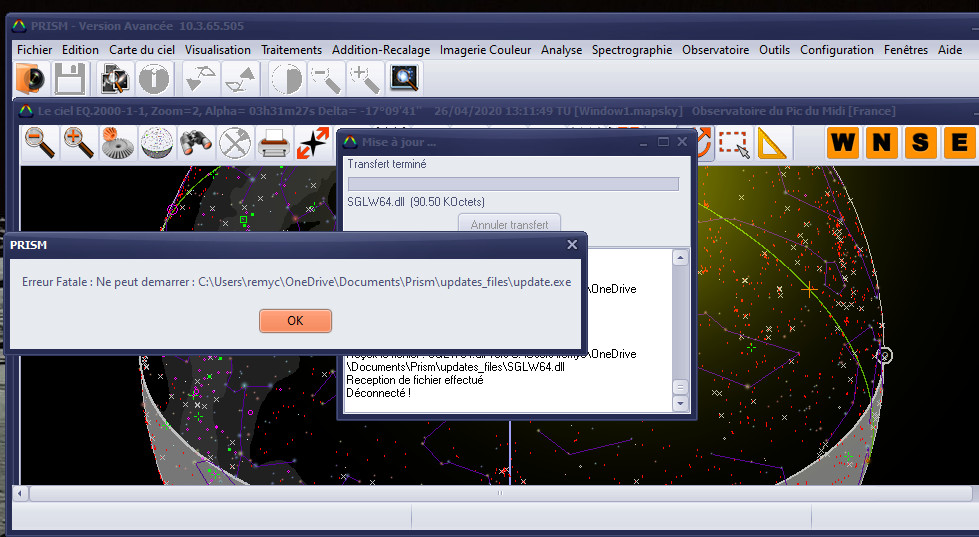Click the log scrollbar down arrow
The image size is (979, 537).
(680, 404)
